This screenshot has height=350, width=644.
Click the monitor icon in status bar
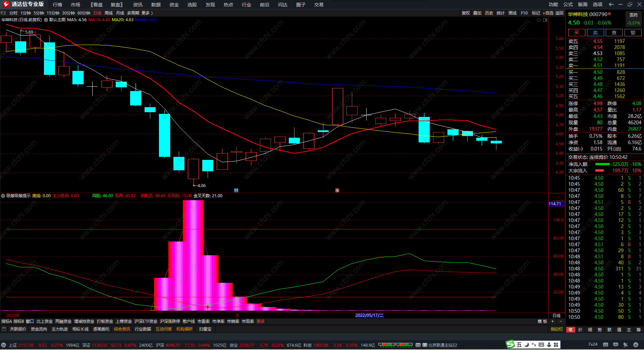(615, 345)
